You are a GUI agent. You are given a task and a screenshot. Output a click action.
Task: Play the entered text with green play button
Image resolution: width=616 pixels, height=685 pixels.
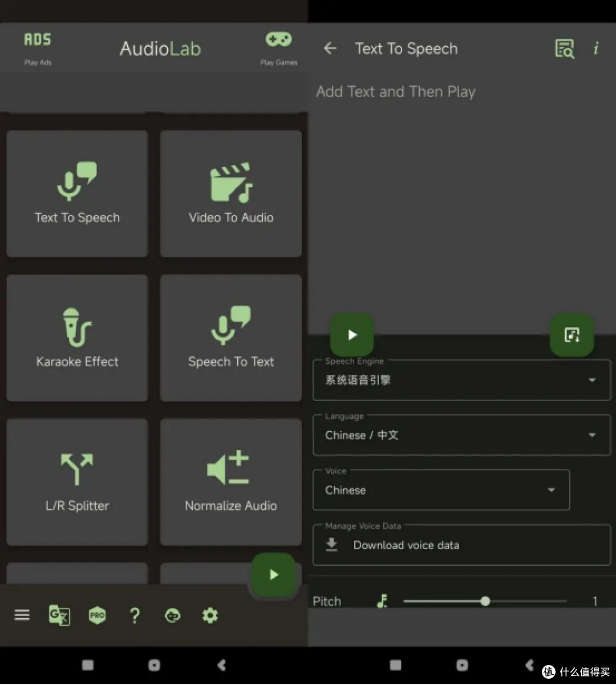pyautogui.click(x=352, y=335)
